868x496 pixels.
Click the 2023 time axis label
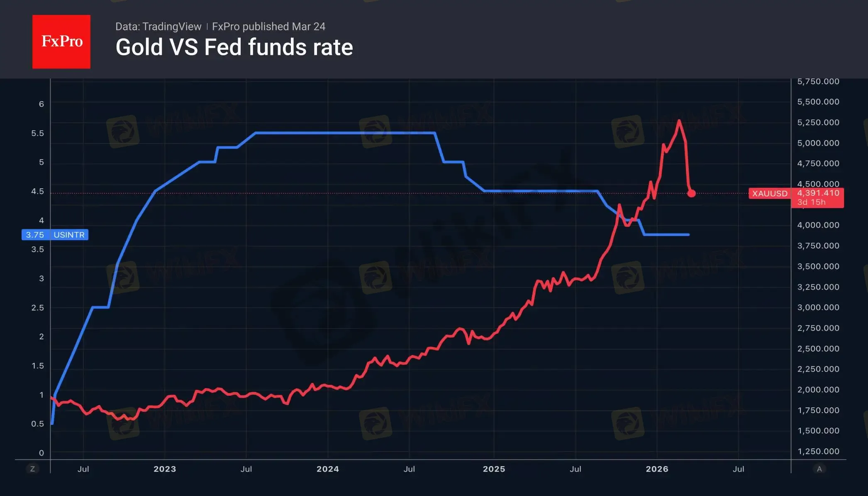pyautogui.click(x=165, y=469)
